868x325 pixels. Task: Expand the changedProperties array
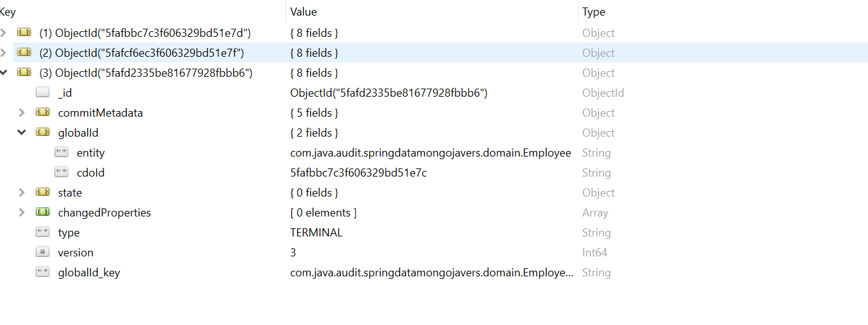pyautogui.click(x=22, y=213)
